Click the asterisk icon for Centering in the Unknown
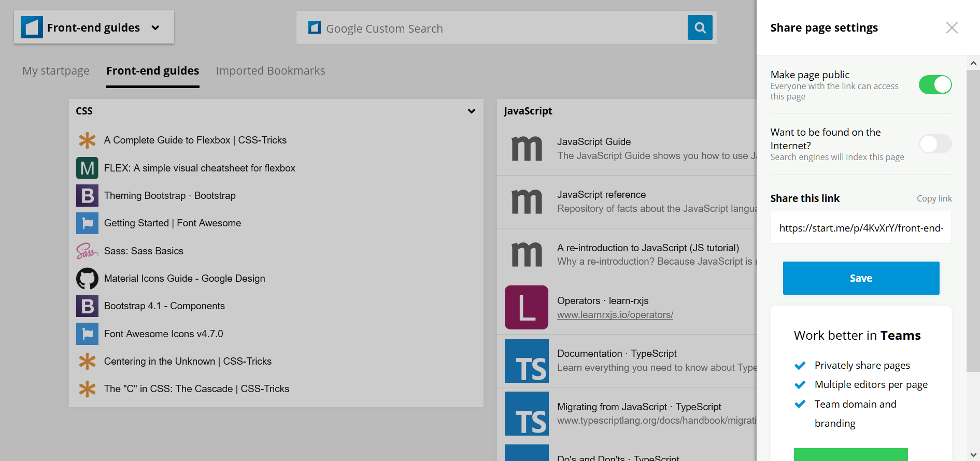 tap(87, 362)
